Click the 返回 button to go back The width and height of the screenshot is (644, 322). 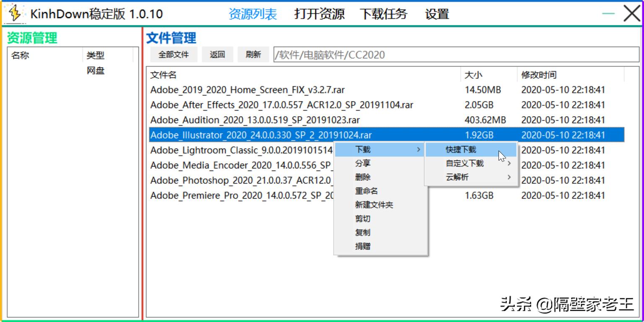pos(217,54)
